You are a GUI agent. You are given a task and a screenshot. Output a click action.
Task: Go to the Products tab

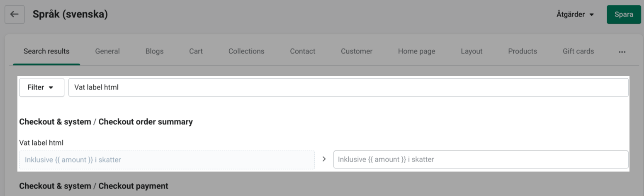(x=522, y=51)
